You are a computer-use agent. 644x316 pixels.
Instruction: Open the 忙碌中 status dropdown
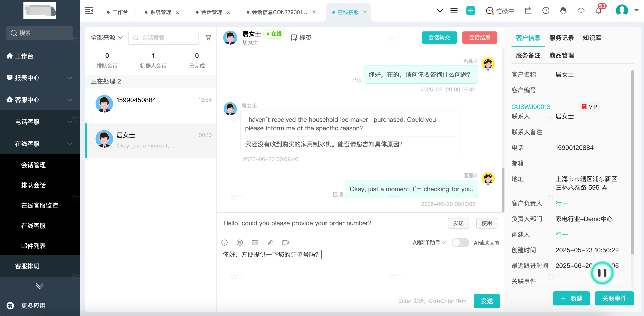(500, 11)
